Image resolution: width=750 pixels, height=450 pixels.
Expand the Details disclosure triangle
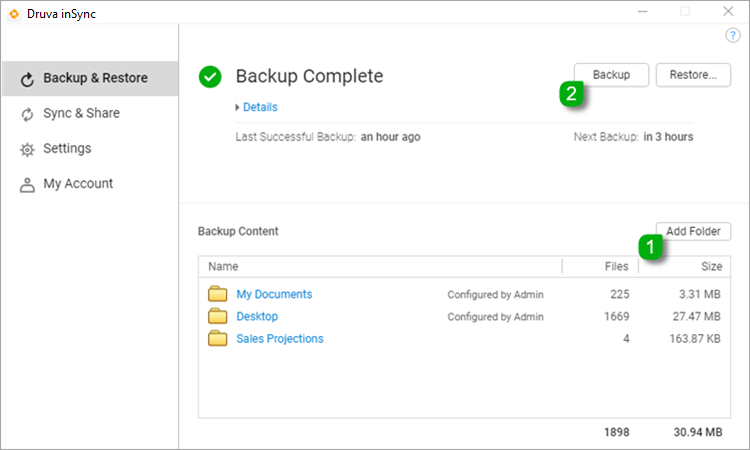pyautogui.click(x=237, y=107)
